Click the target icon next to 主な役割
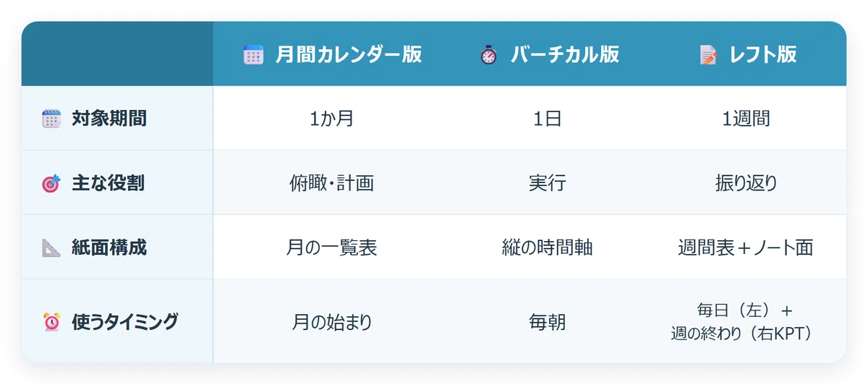This screenshot has width=868, height=385. point(51,183)
